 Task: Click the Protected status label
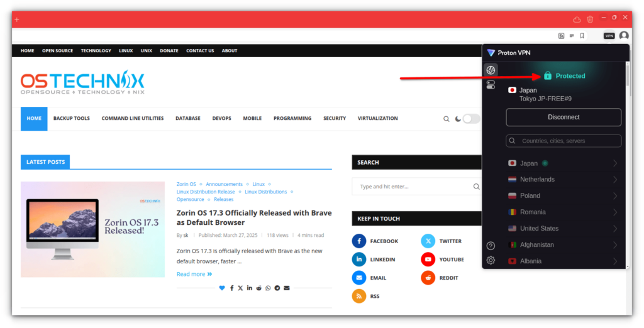click(x=570, y=76)
